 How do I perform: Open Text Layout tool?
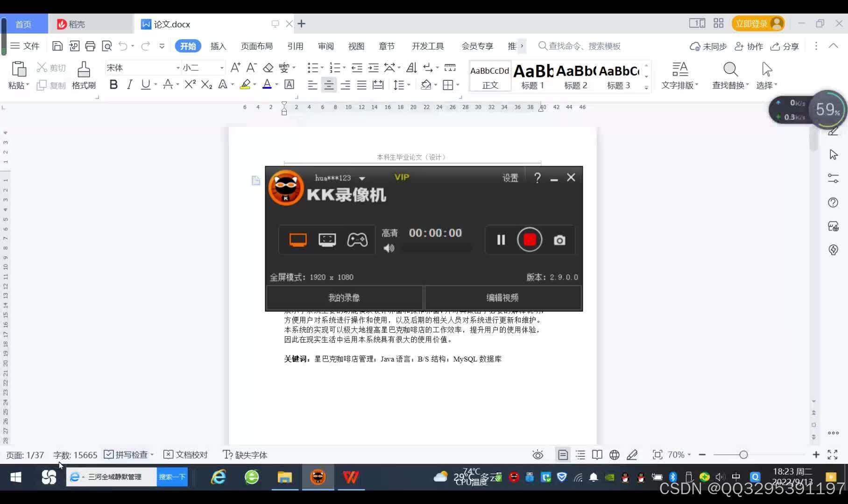[x=680, y=75]
